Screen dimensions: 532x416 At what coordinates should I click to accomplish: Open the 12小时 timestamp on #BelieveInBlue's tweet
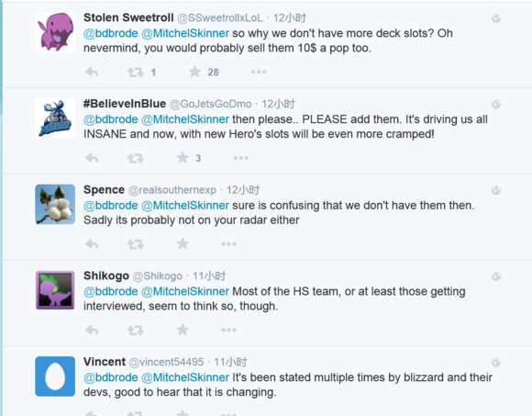click(x=278, y=104)
